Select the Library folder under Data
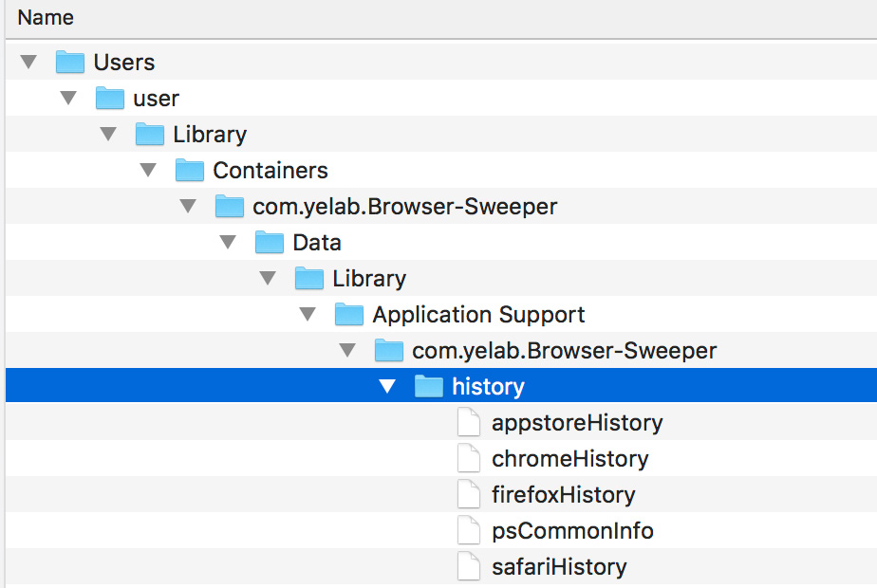Viewport: 877px width, 588px height. pos(368,279)
